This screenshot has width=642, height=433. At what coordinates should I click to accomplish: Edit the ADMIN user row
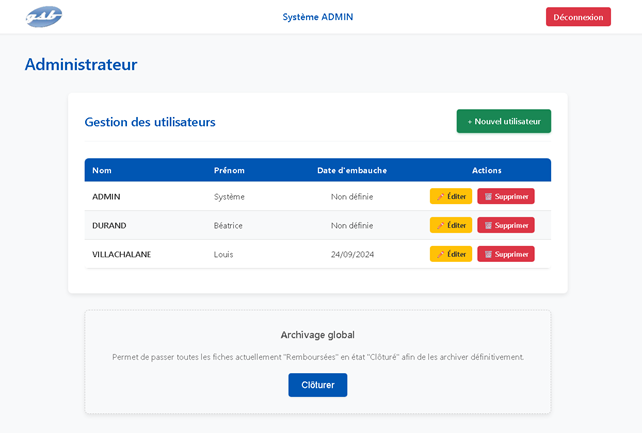click(x=450, y=197)
